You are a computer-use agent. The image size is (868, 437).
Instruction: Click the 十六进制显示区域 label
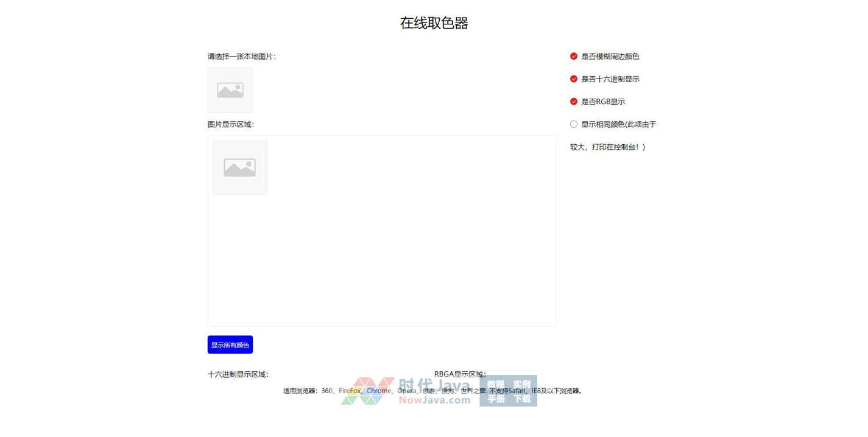point(238,374)
